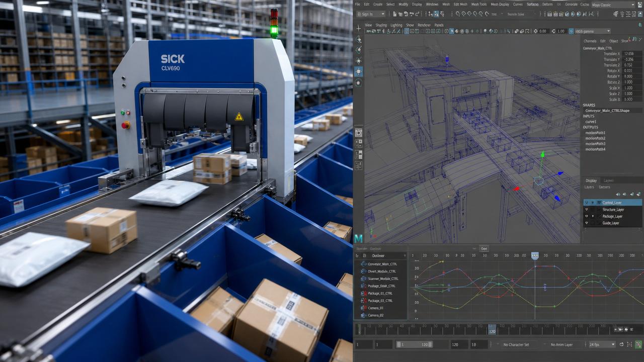644x362 pixels.
Task: Select motionPath1 under OUTPUTS
Action: (x=595, y=133)
